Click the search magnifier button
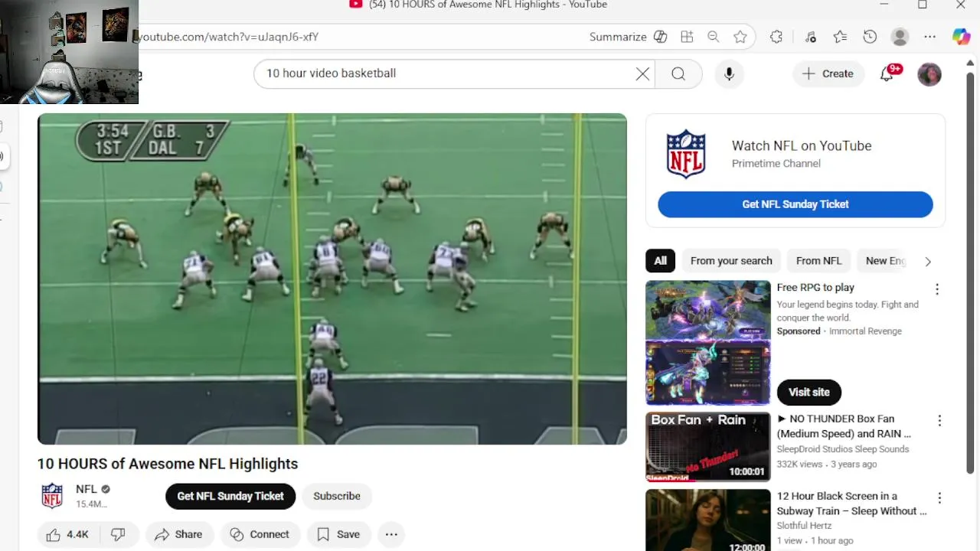Screen dimensions: 980x551 click(678, 73)
